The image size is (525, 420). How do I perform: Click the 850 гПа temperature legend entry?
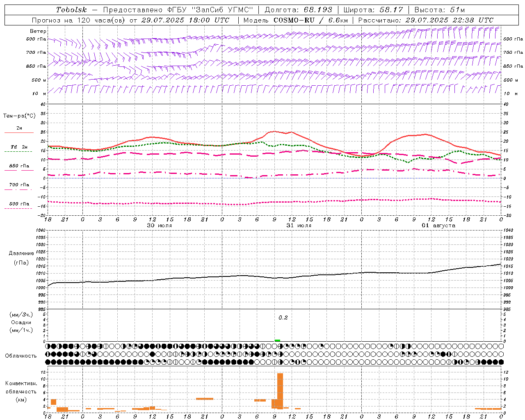19,166
